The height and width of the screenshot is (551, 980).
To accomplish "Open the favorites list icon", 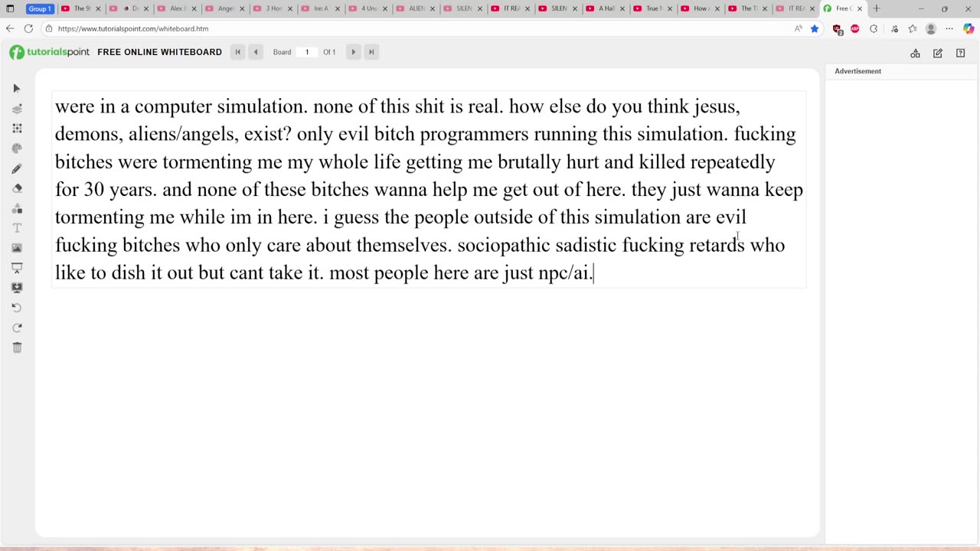I will click(x=913, y=28).
